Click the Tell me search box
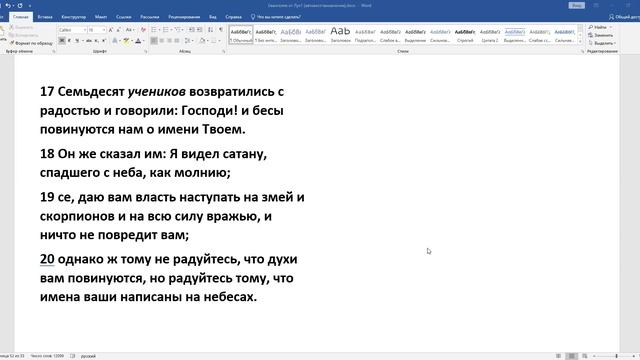Screen dimensions: 640x360 tap(276, 17)
